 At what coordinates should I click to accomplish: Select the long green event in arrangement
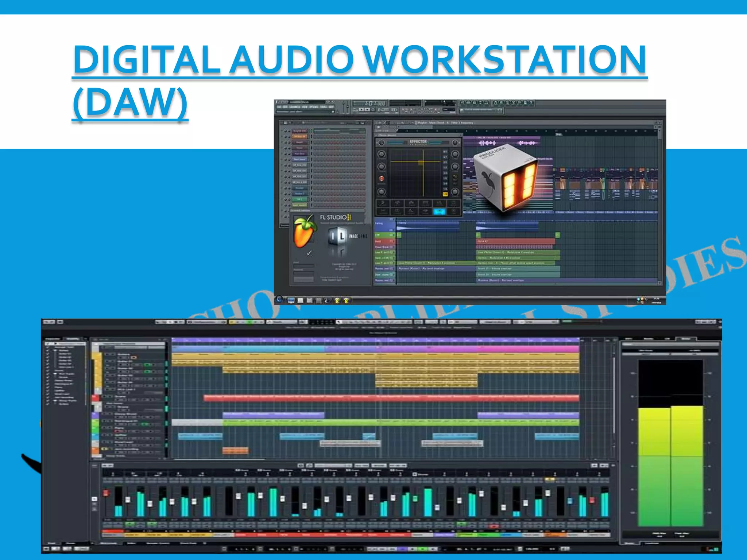pyautogui.click(x=401, y=423)
